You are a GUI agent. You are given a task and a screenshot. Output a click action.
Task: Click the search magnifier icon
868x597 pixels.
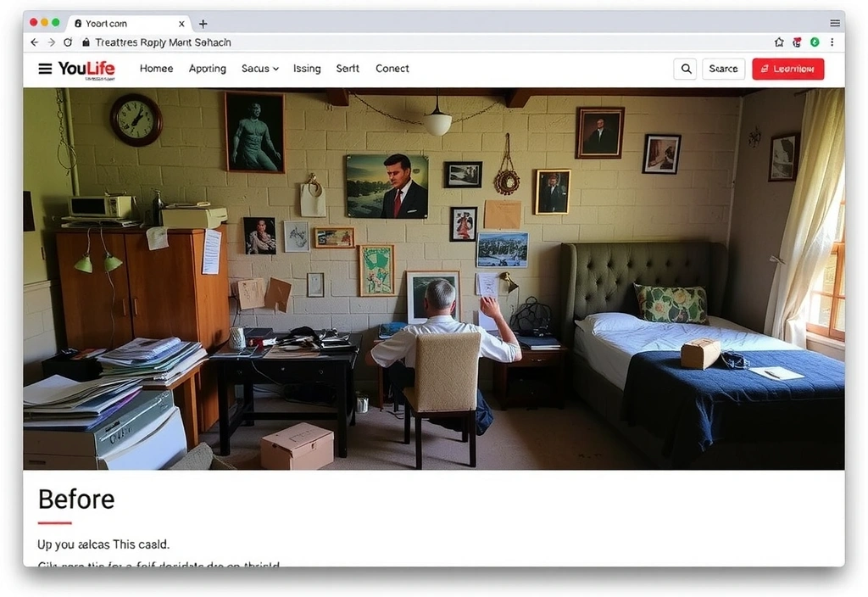pos(685,69)
